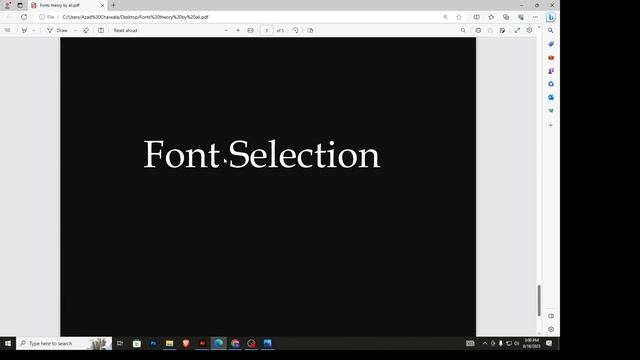Image resolution: width=640 pixels, height=360 pixels.
Task: Zoom icon inside the address bar
Action: (x=445, y=17)
